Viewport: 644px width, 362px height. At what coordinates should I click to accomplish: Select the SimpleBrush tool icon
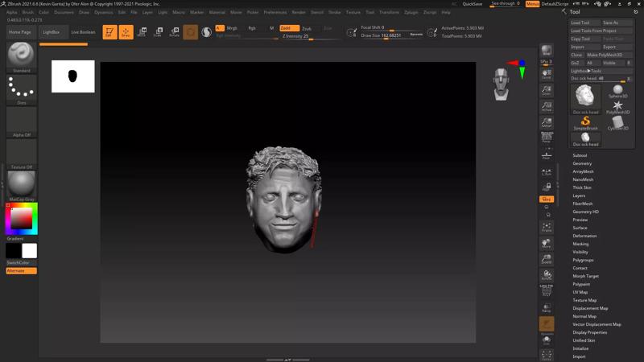585,122
